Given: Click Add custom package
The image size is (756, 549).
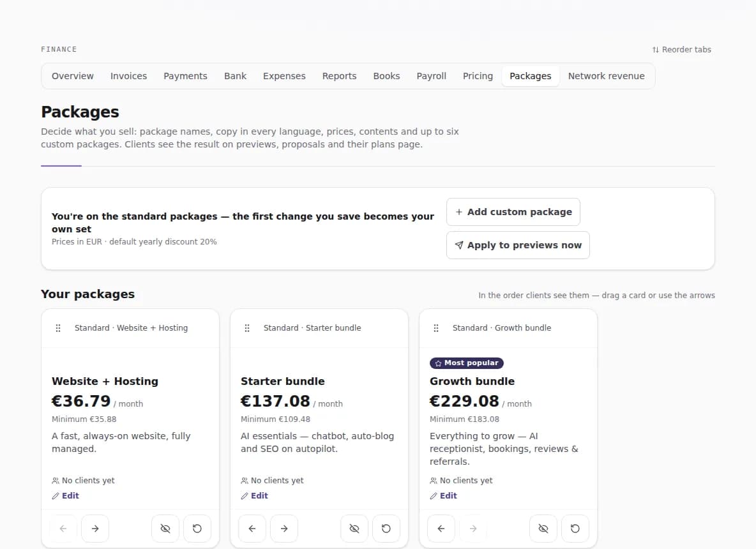Looking at the screenshot, I should tap(513, 212).
